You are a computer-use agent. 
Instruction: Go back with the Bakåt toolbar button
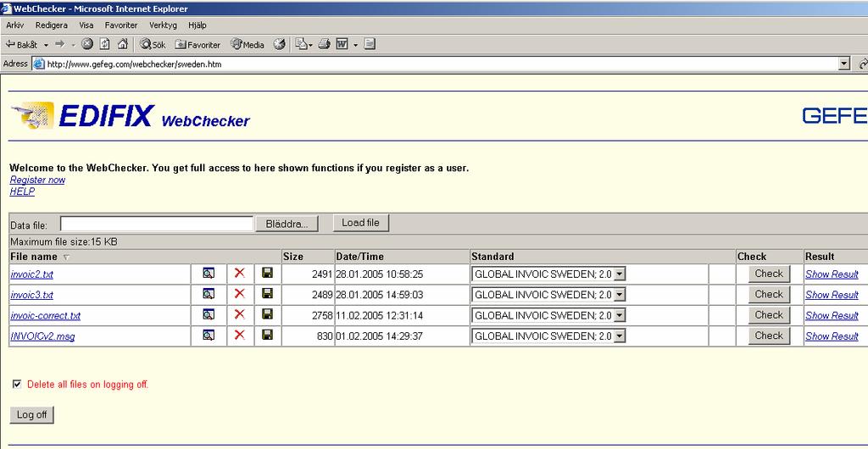21,44
